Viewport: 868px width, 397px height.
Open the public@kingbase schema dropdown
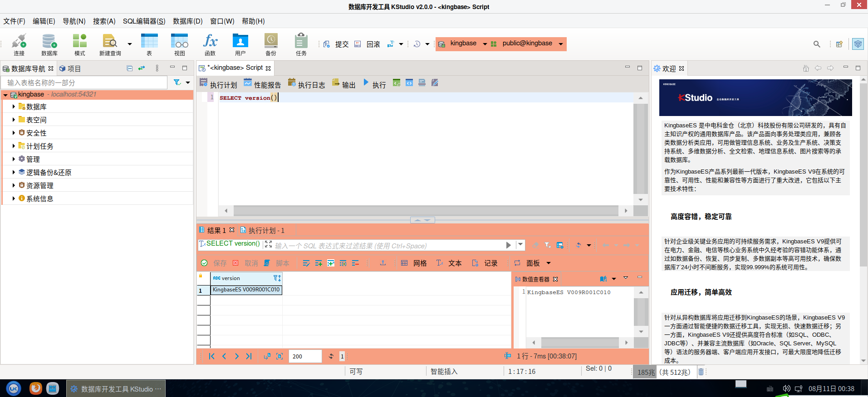tap(561, 44)
